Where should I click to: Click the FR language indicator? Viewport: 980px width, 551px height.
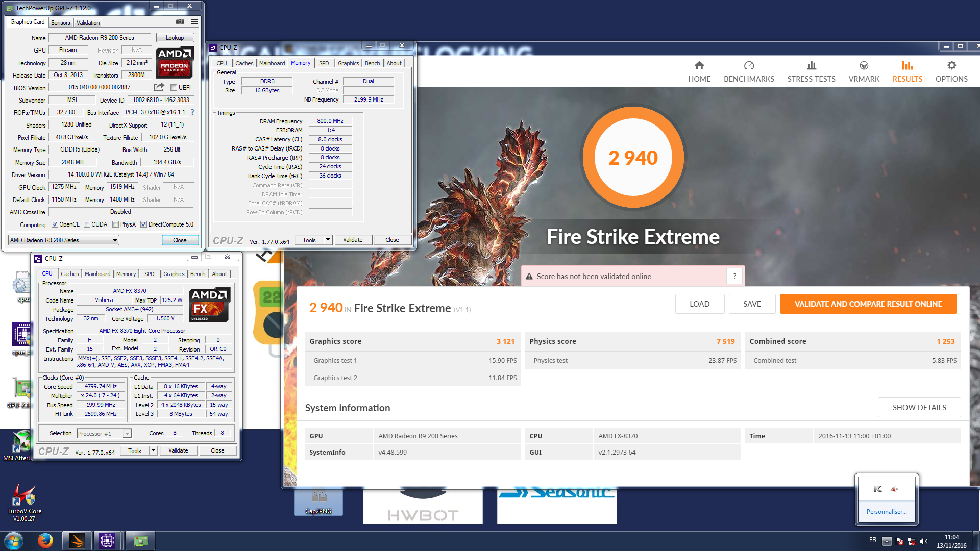pyautogui.click(x=873, y=540)
